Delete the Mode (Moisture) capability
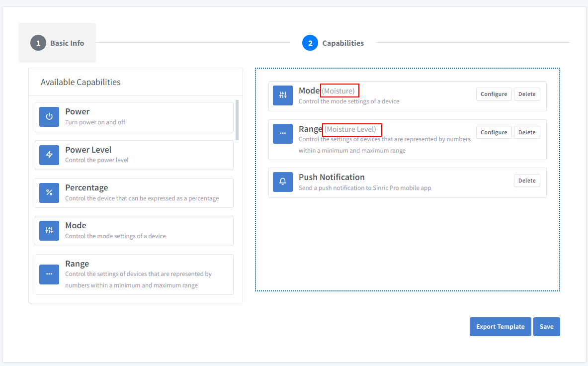The height and width of the screenshot is (366, 588). point(527,93)
